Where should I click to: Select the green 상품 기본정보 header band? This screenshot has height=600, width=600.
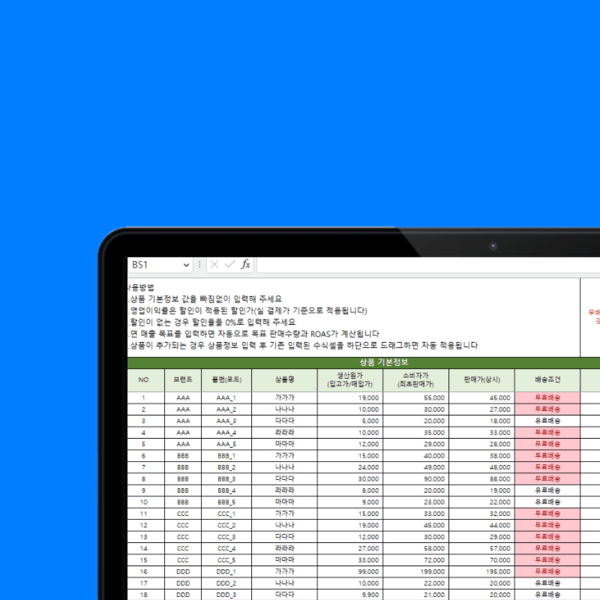pyautogui.click(x=364, y=362)
